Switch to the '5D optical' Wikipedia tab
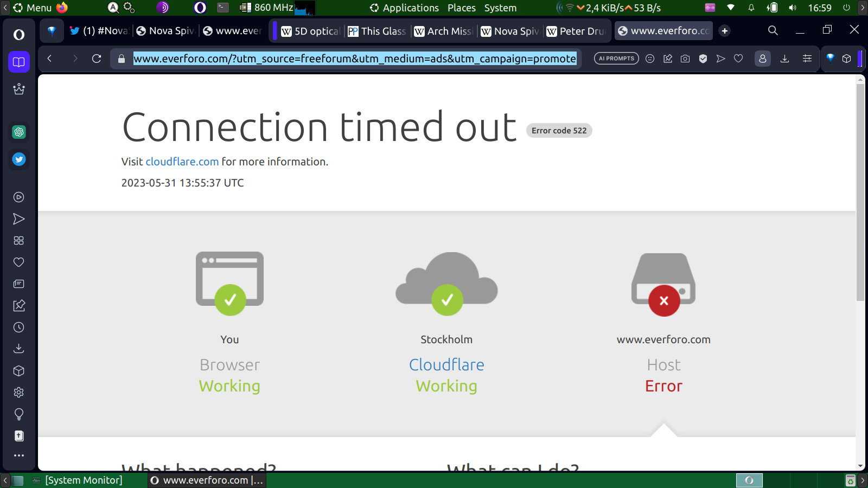 click(x=310, y=31)
